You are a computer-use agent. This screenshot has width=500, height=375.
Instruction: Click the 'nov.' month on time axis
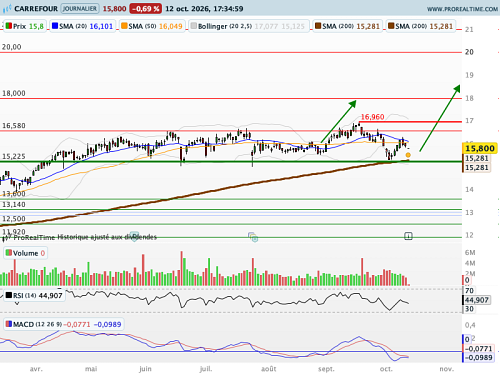coord(446,369)
